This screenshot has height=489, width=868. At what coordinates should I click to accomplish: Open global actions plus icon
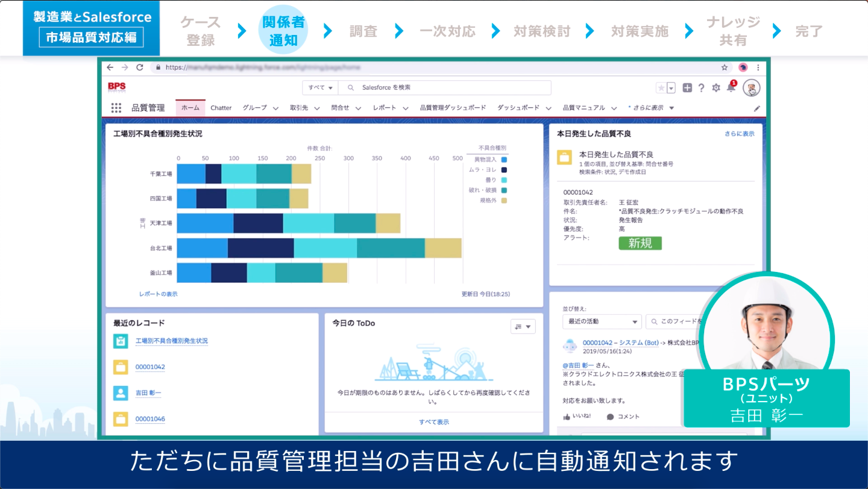coord(687,88)
